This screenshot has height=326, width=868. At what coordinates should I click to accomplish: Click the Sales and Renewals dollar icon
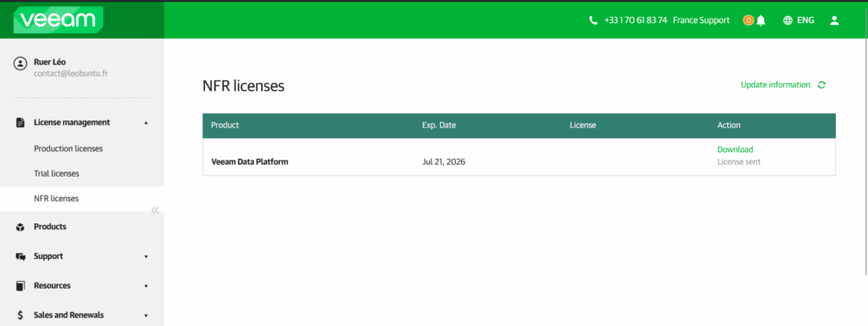click(20, 315)
